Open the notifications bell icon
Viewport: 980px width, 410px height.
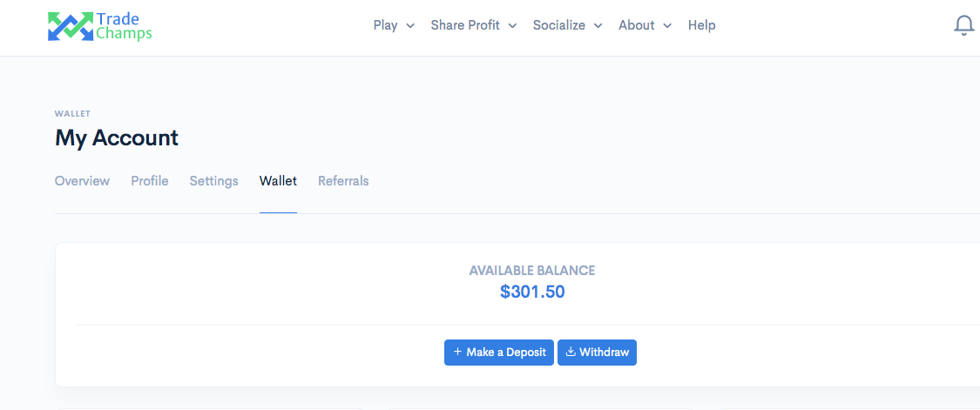(x=963, y=25)
